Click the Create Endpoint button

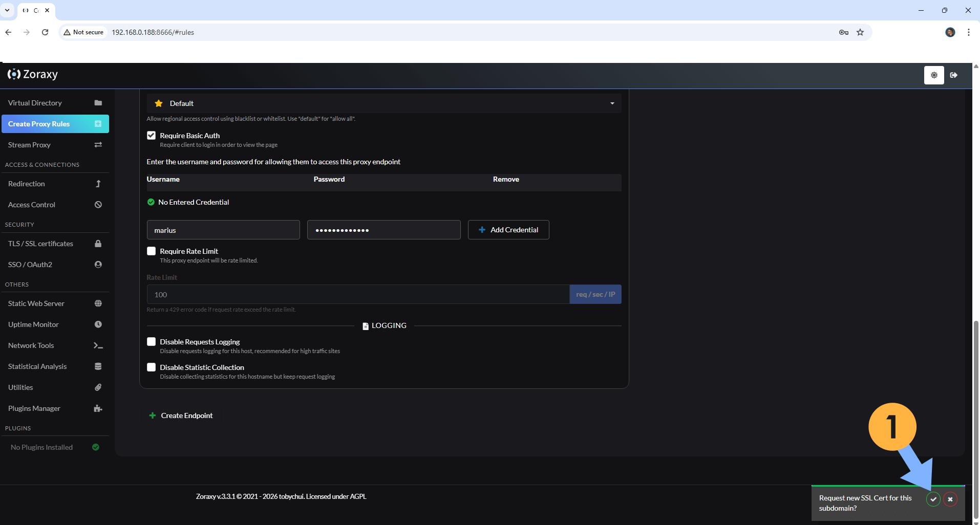[x=181, y=415]
